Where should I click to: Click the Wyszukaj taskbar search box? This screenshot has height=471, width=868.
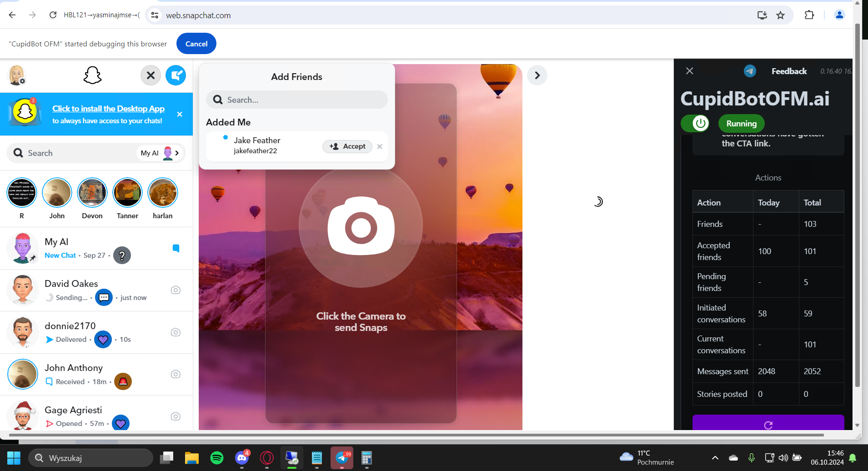tap(91, 458)
